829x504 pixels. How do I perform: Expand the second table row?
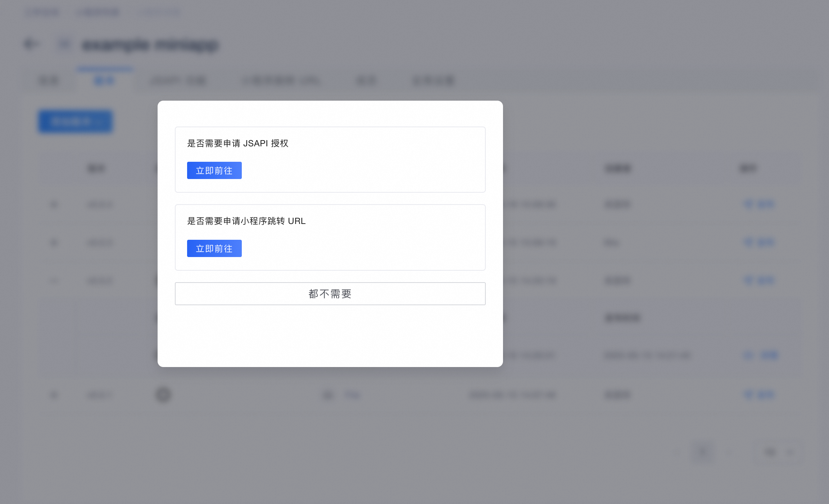[x=54, y=243]
